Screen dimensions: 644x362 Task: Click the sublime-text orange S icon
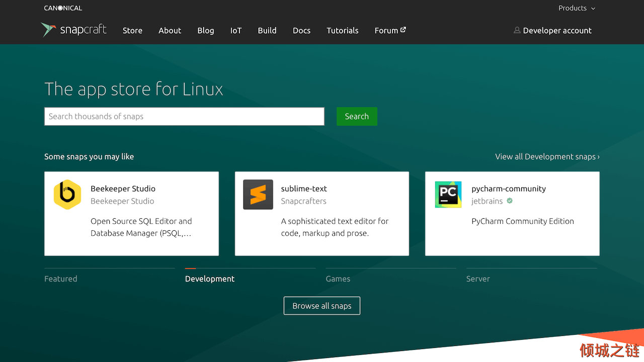tap(258, 195)
